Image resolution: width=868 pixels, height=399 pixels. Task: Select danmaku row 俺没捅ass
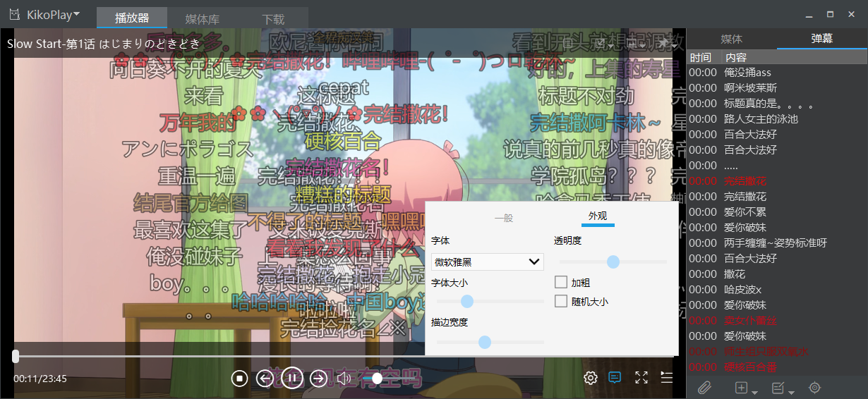coord(777,73)
